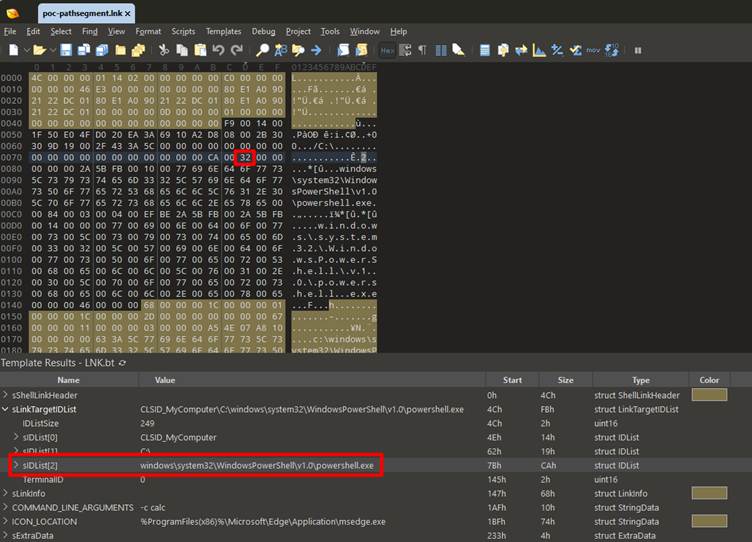Toggle show whitespace pilcrow button
The width and height of the screenshot is (752, 542).
click(x=421, y=50)
